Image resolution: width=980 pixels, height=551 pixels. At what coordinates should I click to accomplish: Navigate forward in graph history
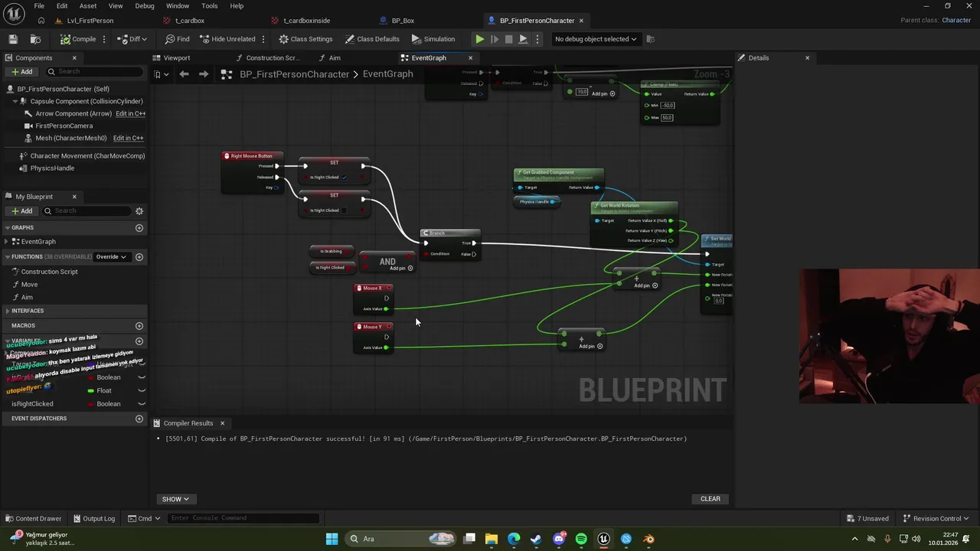tap(204, 74)
